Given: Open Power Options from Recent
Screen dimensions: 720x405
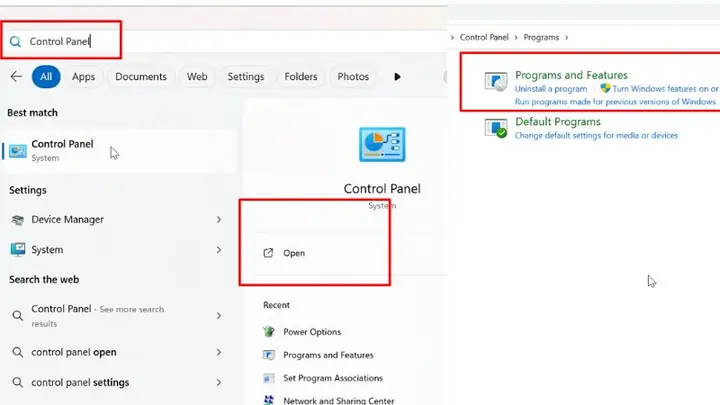Looking at the screenshot, I should (312, 332).
